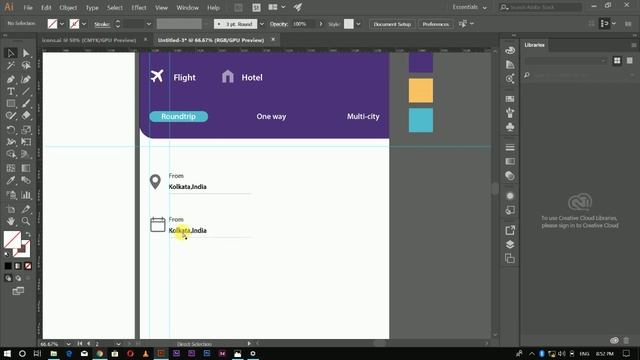This screenshot has height=360, width=640.
Task: Click the Opacity value field
Action: 304,24
